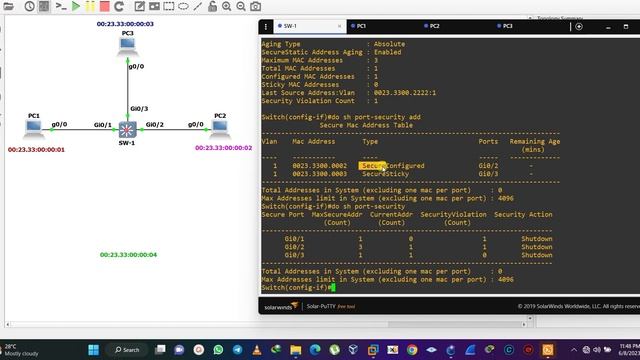The height and width of the screenshot is (360, 640).
Task: Toggle show interface labels toolbar icon
Action: [x=44, y=6]
